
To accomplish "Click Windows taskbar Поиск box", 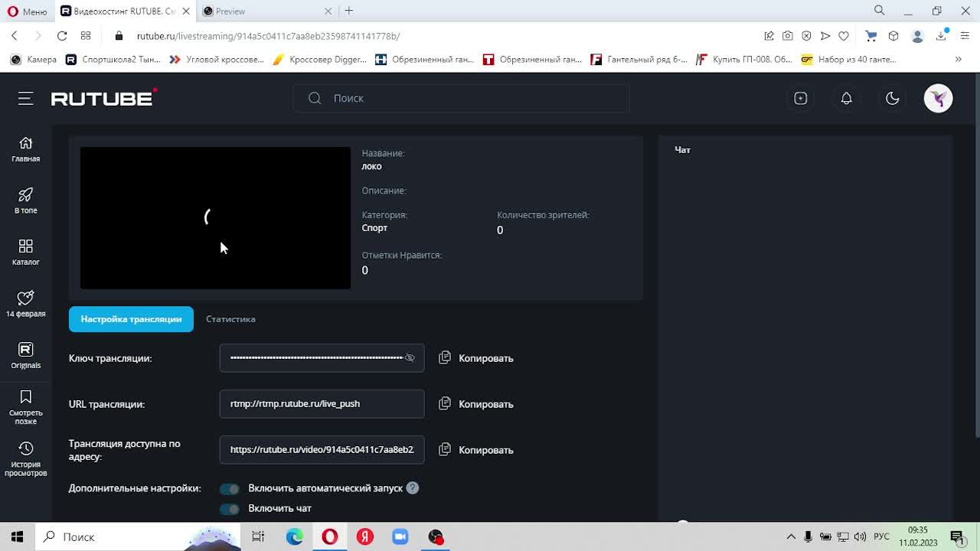I will tap(138, 536).
